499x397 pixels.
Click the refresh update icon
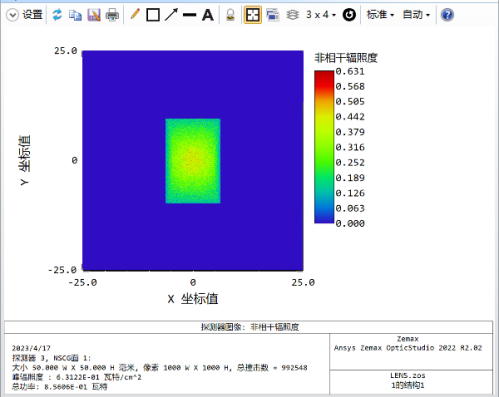coord(57,15)
